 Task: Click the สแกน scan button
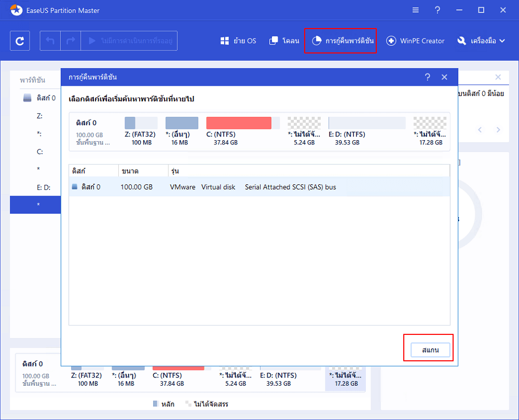point(430,350)
